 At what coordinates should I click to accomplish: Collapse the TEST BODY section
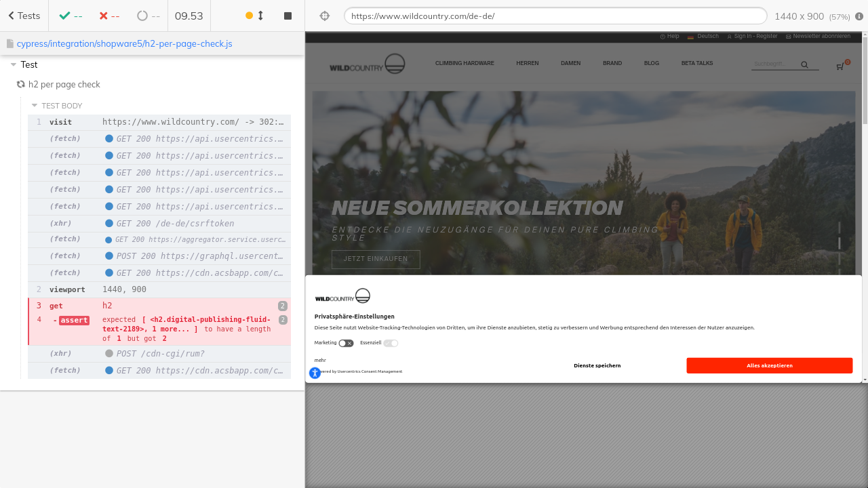pyautogui.click(x=35, y=106)
